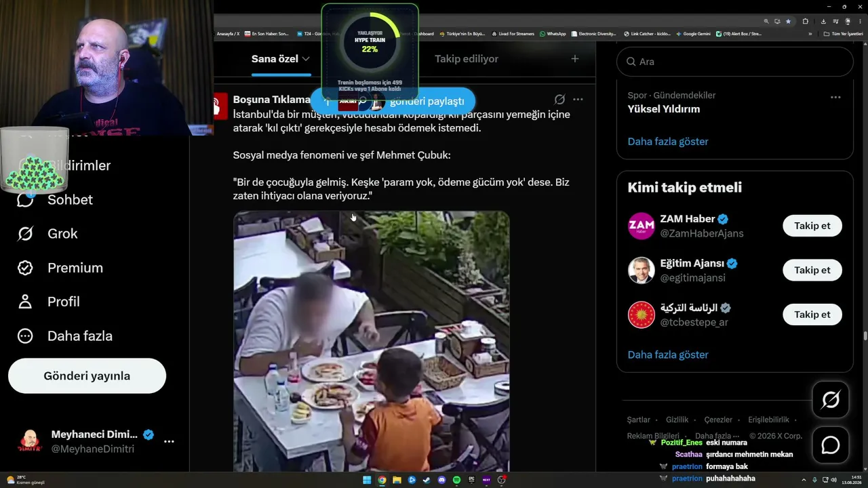Screen dimensions: 868x488
Task: Follow the @tcbestepe_ar account
Action: [812, 314]
